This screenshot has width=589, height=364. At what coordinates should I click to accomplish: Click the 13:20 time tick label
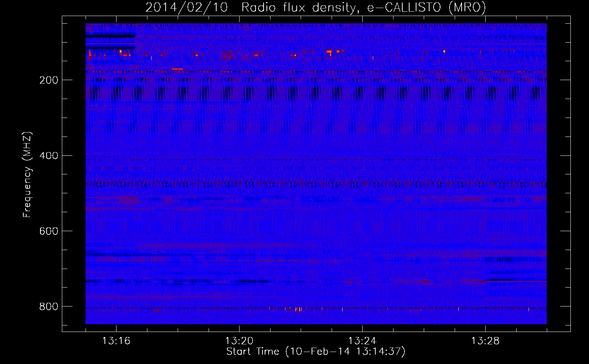click(x=239, y=341)
